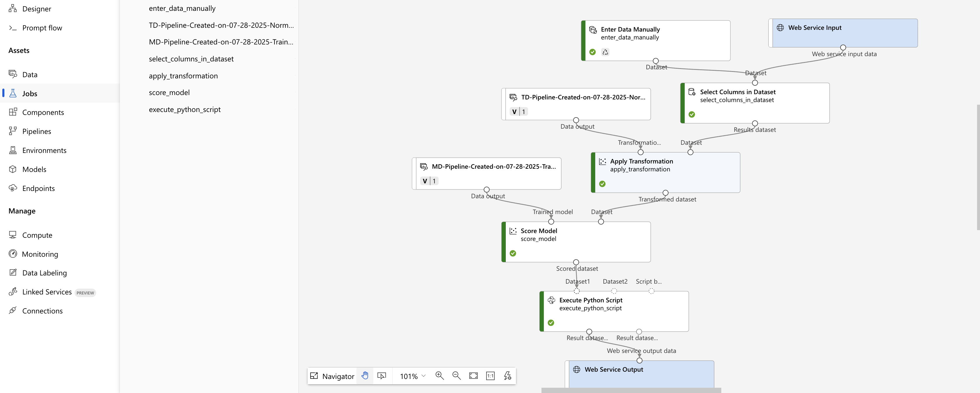Click the Jobs flask icon
This screenshot has height=393, width=980.
[13, 93]
